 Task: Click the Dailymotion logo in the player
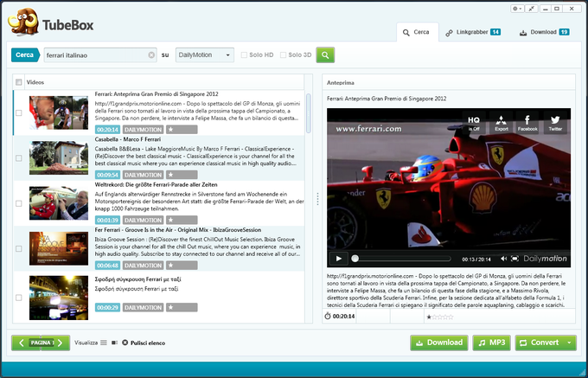pyautogui.click(x=545, y=259)
